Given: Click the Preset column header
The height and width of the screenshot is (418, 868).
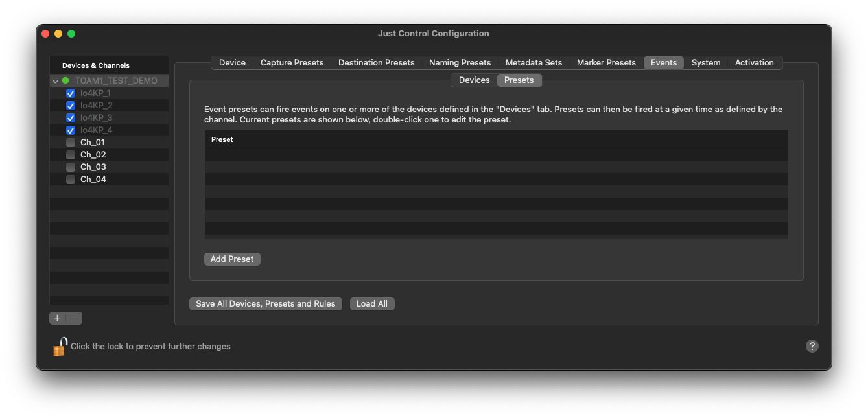Looking at the screenshot, I should (x=497, y=139).
